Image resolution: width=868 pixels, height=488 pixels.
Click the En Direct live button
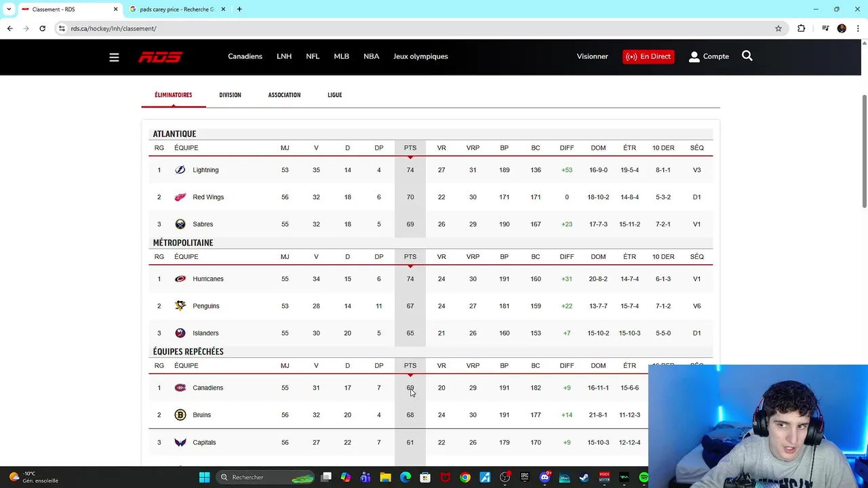tap(648, 56)
